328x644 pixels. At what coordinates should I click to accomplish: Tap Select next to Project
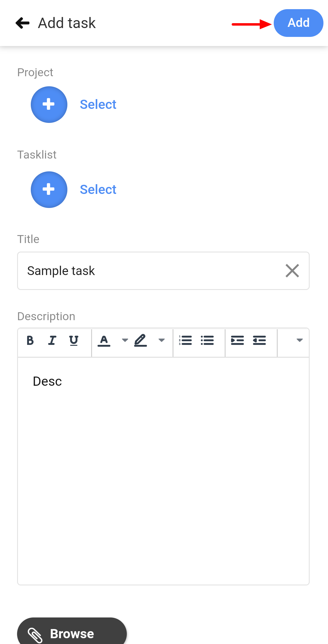[98, 105]
